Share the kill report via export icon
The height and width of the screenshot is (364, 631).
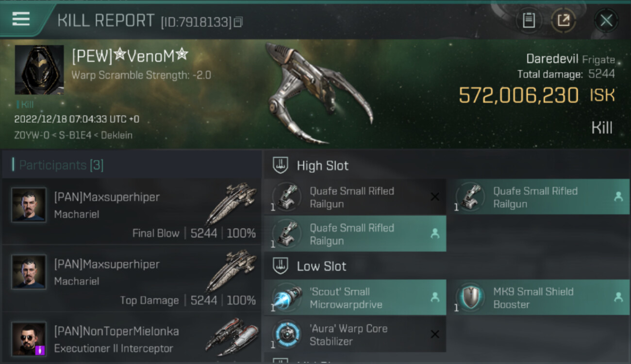(564, 20)
